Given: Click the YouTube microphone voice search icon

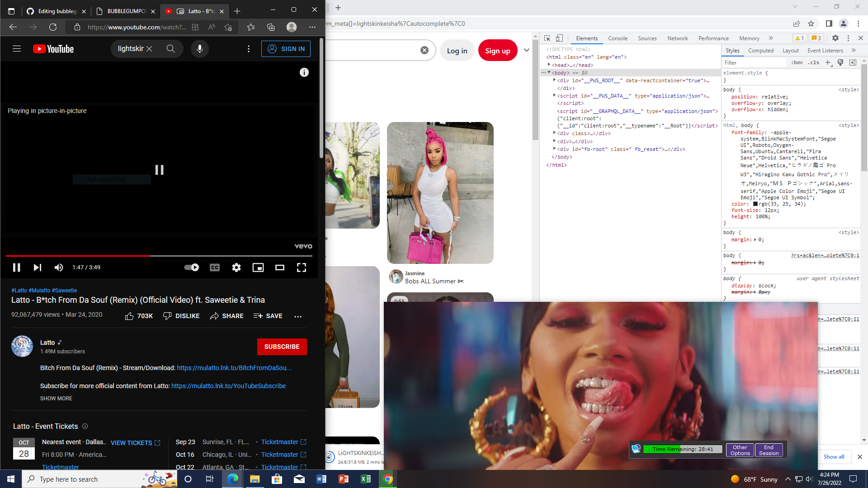Looking at the screenshot, I should 199,49.
